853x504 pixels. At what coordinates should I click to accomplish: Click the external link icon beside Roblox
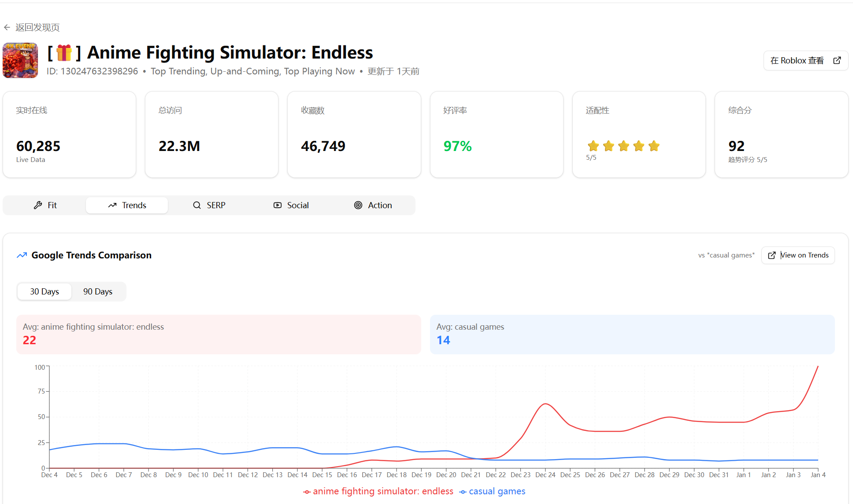(837, 60)
